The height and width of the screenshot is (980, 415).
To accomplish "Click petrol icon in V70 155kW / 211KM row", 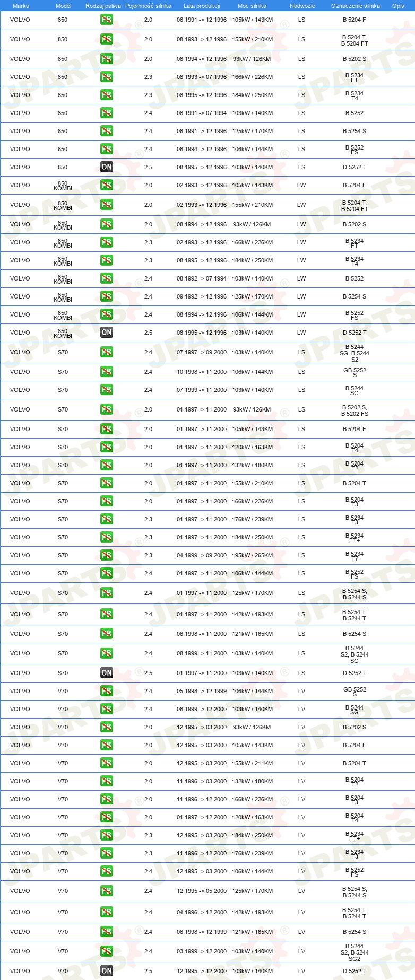I will (x=107, y=763).
